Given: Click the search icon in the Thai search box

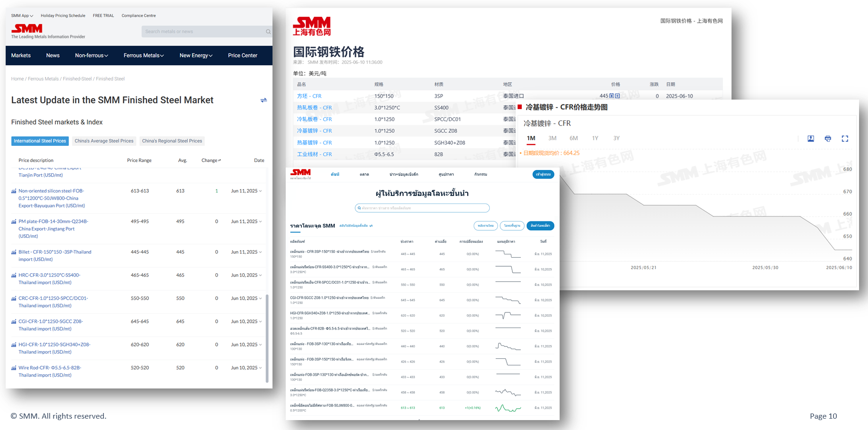Looking at the screenshot, I should (359, 208).
